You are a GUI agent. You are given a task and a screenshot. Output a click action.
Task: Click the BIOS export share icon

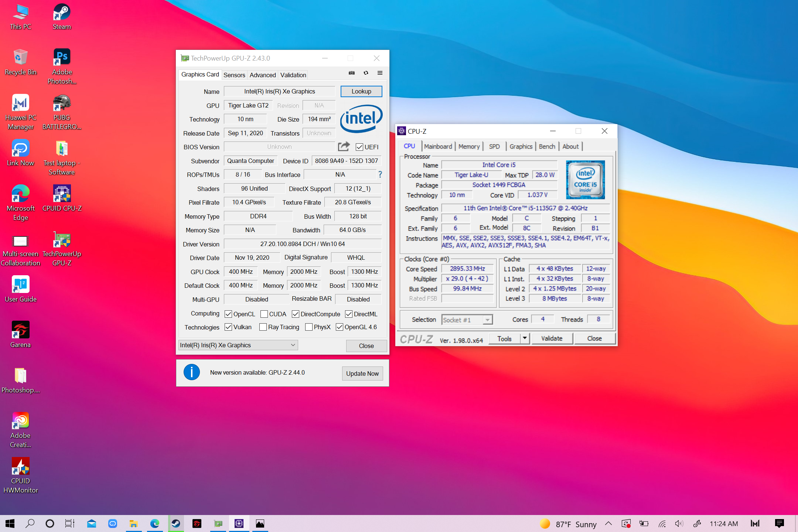344,147
